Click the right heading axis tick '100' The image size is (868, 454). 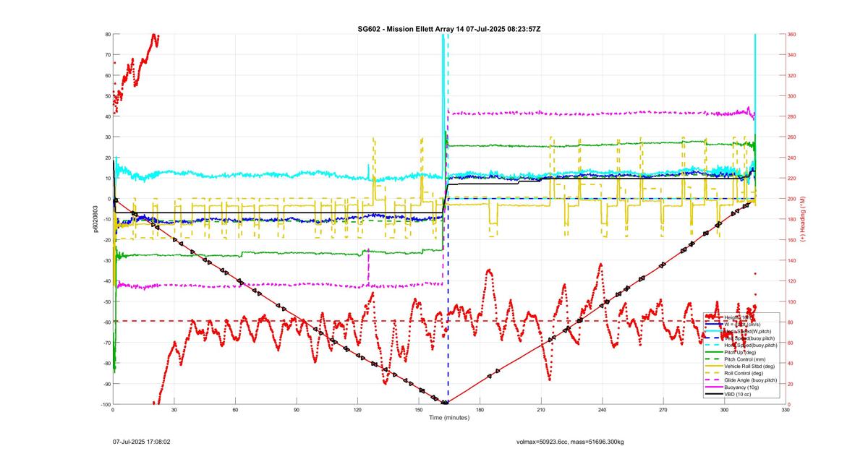click(x=791, y=301)
